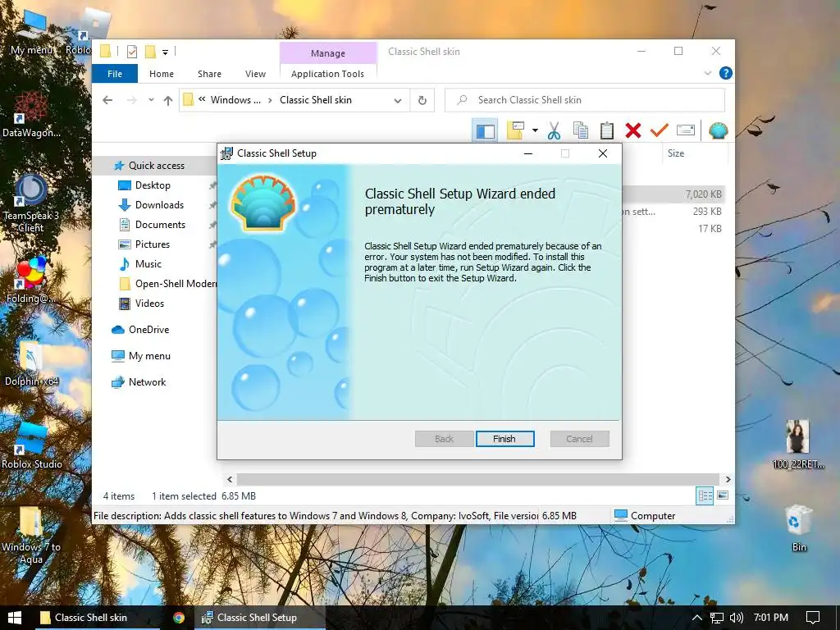Open Documents in navigation pane
This screenshot has width=840, height=630.
[x=160, y=225]
